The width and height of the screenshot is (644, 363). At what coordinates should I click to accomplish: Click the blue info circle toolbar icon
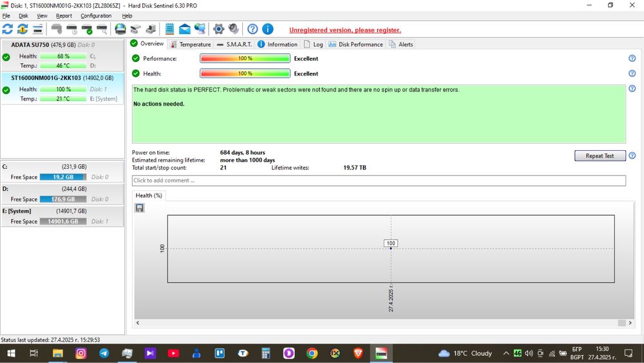[x=268, y=29]
